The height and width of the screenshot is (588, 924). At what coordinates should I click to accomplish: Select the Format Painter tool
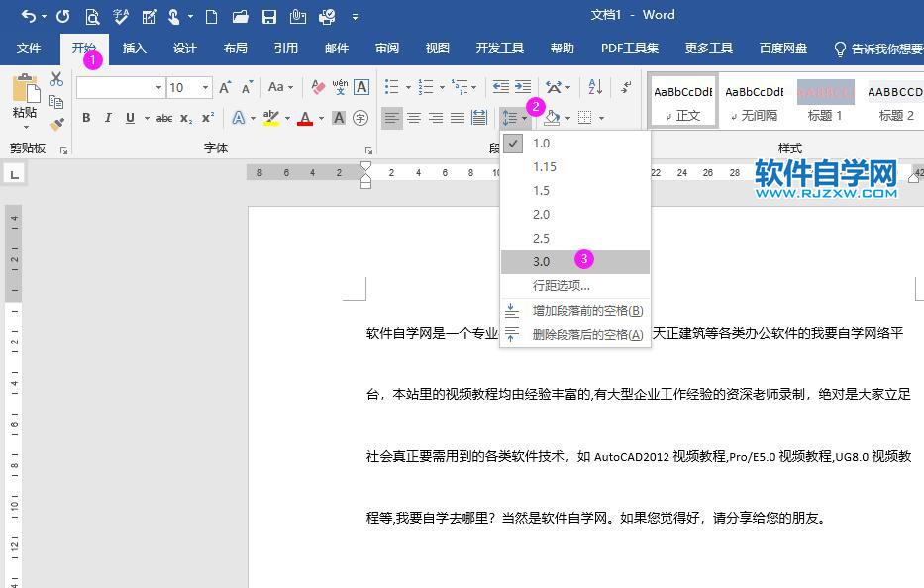tap(56, 125)
